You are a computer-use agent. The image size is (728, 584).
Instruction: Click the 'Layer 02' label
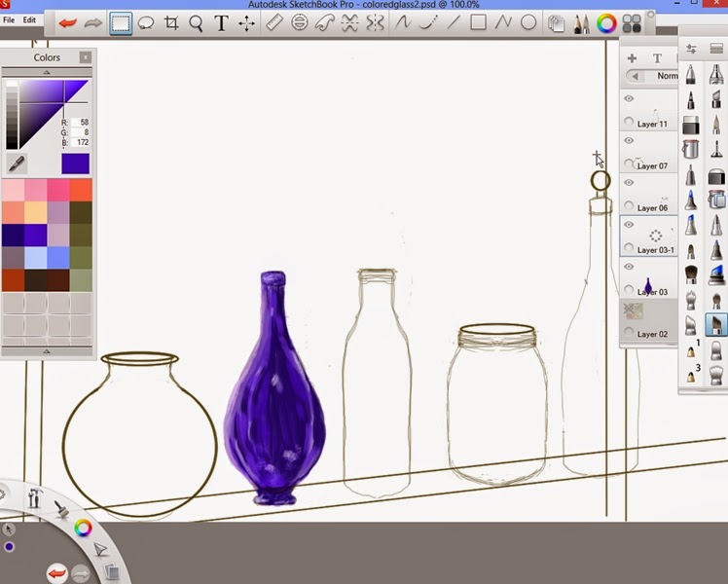[652, 334]
